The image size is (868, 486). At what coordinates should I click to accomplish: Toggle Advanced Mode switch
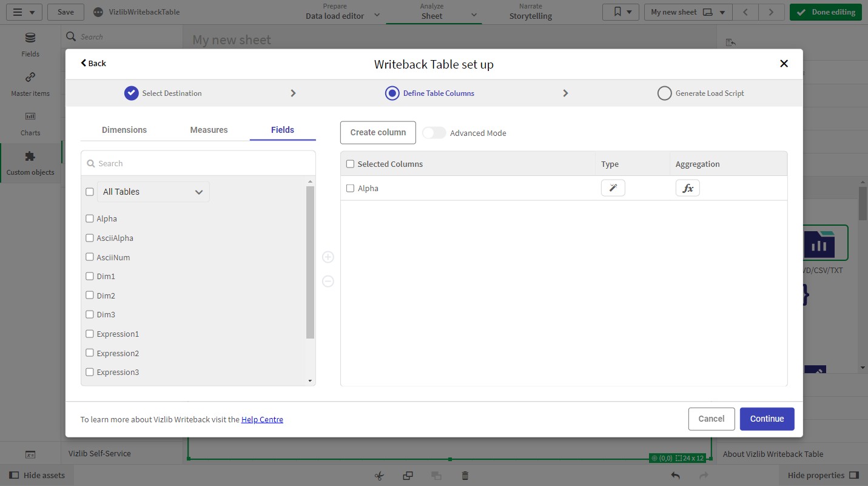(434, 133)
